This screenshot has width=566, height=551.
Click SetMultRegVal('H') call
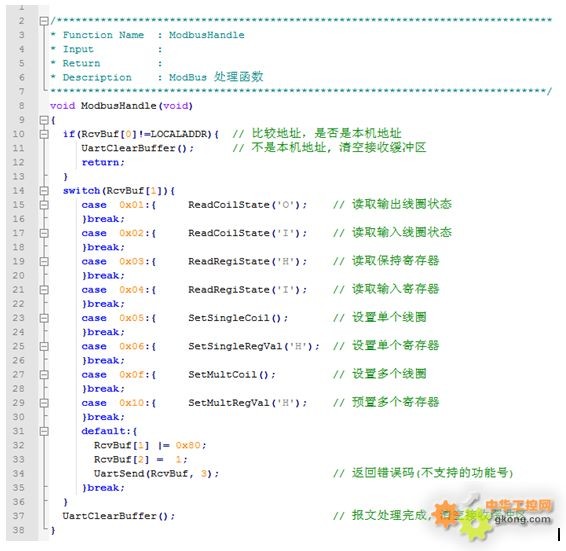(247, 403)
